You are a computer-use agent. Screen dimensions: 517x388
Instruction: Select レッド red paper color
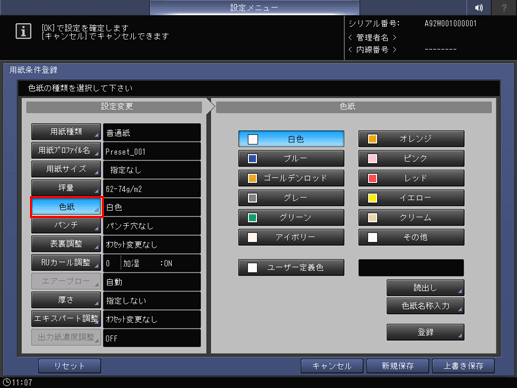(x=411, y=178)
